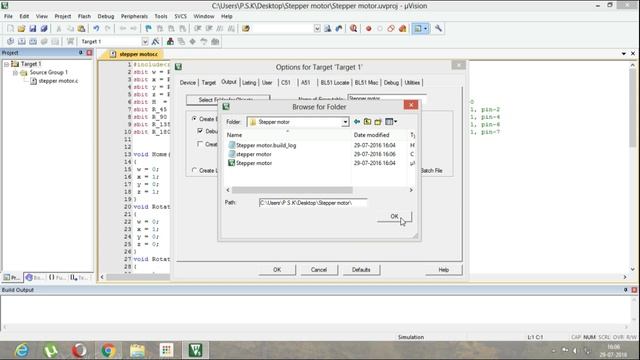Kill all breakpoints toolbar icon

[x=402, y=29]
